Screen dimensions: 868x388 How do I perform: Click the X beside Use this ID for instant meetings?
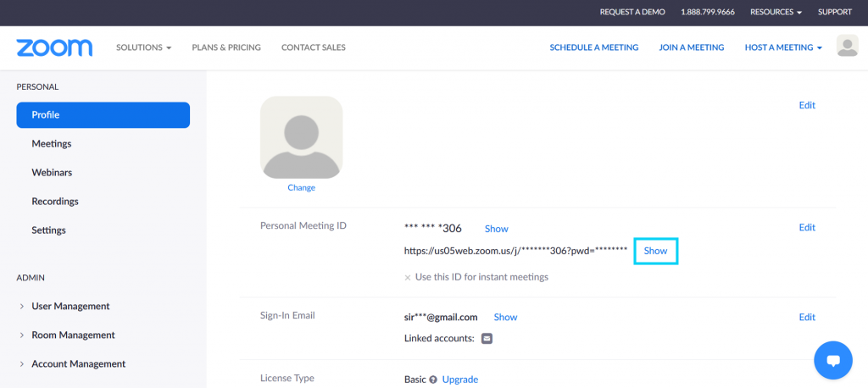[408, 277]
